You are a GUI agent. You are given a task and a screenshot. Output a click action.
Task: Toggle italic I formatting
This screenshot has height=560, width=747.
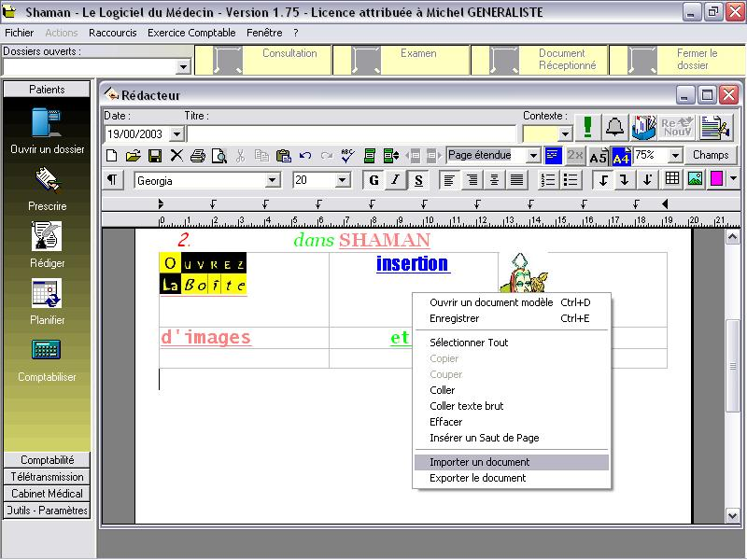395,180
